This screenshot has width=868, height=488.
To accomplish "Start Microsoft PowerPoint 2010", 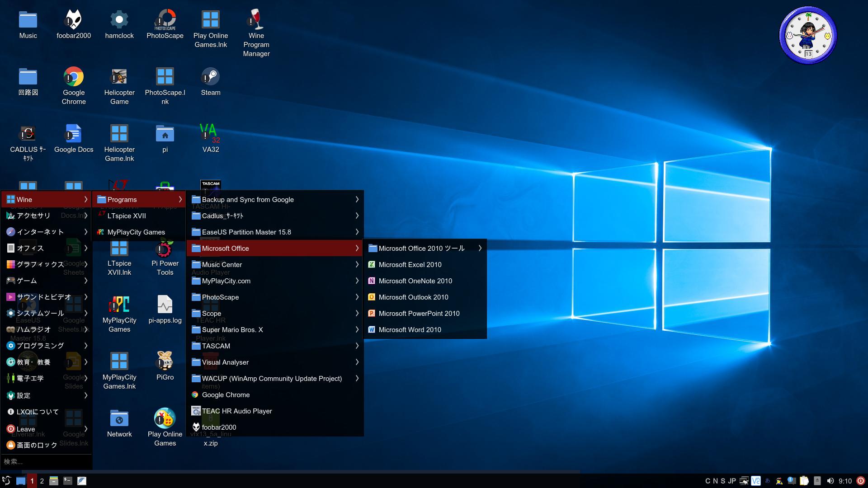I will [x=419, y=314].
